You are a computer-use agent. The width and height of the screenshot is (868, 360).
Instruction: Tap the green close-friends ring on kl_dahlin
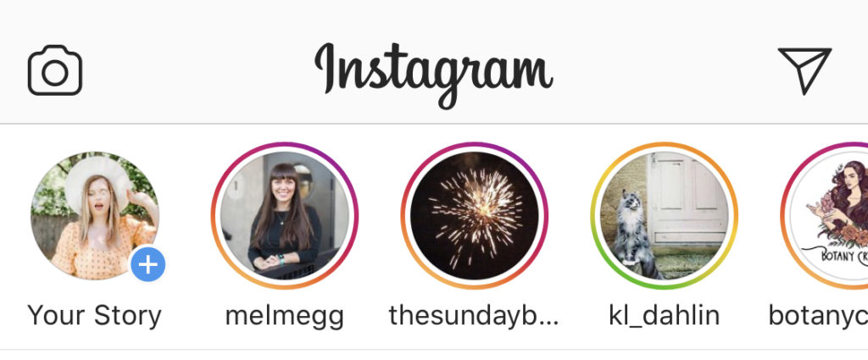pos(665,286)
